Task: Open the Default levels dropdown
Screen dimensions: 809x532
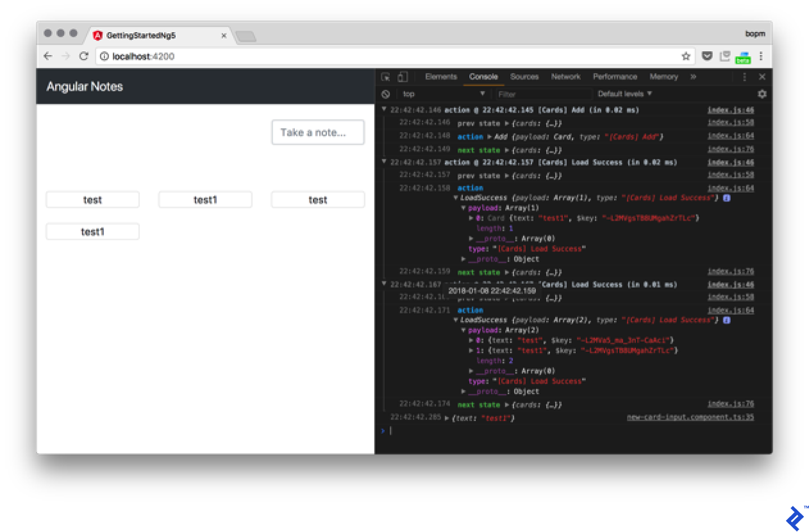Action: click(x=624, y=94)
